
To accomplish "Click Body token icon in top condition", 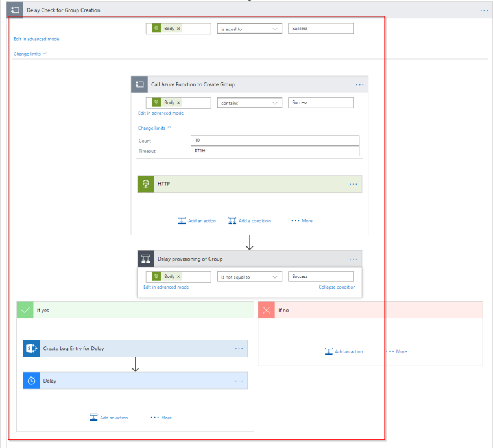I will click(x=156, y=29).
